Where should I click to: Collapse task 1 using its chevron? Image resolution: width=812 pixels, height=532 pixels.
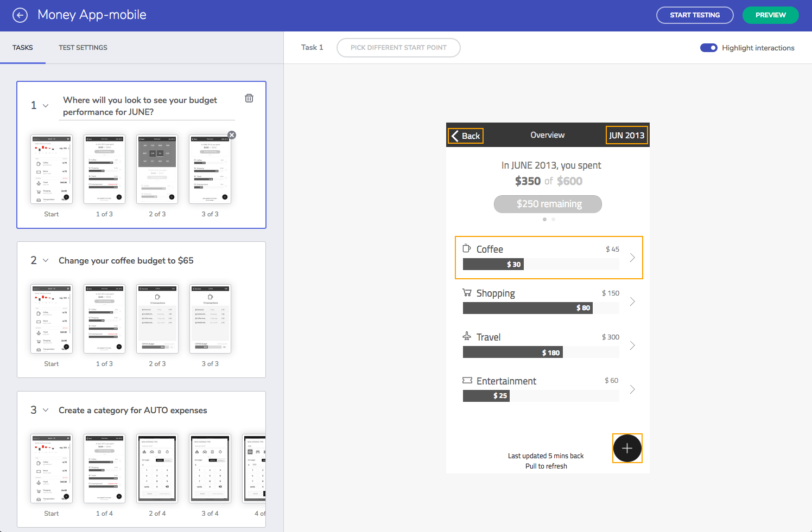click(46, 105)
